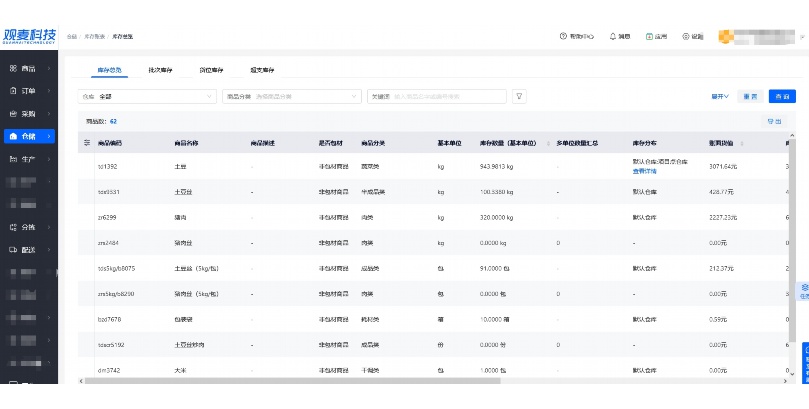This screenshot has height=409, width=809.
Task: Expand more filters with 展开
Action: pos(720,96)
